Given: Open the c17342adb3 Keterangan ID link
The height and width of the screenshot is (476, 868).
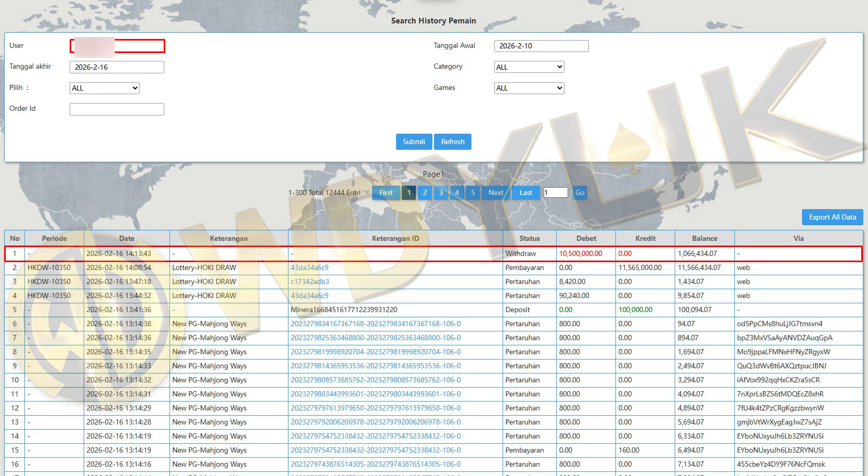Looking at the screenshot, I should point(310,281).
